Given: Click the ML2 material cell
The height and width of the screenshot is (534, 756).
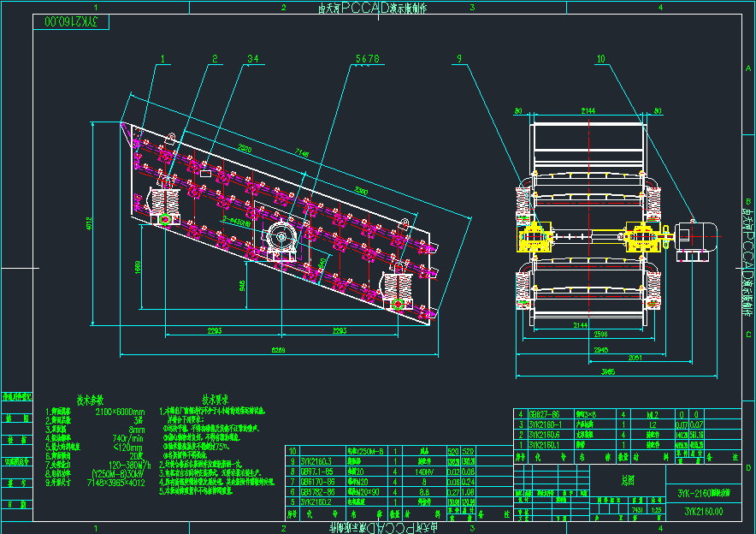Looking at the screenshot, I should tap(652, 414).
